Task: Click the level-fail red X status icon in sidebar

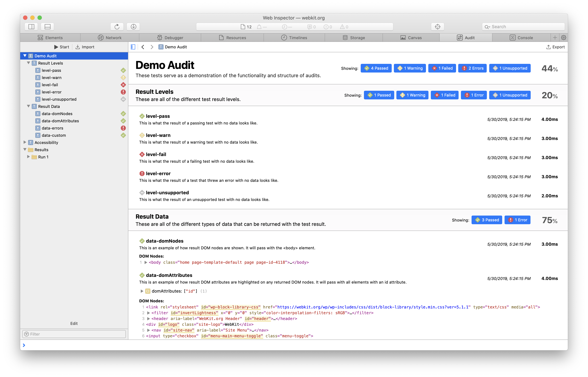Action: (123, 85)
